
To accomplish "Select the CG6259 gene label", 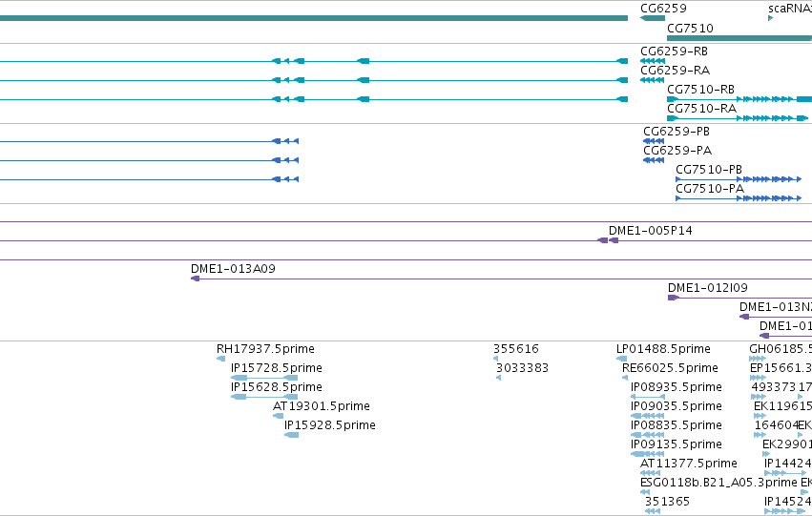I will click(663, 9).
